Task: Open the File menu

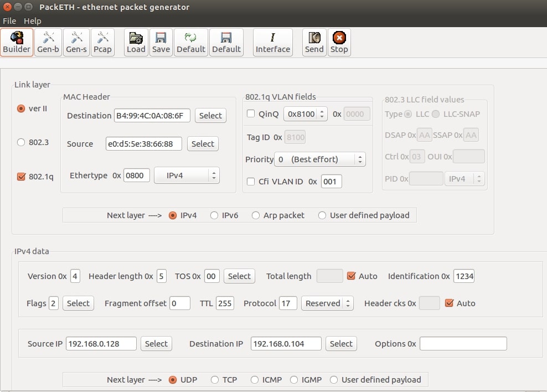Action: coord(9,21)
